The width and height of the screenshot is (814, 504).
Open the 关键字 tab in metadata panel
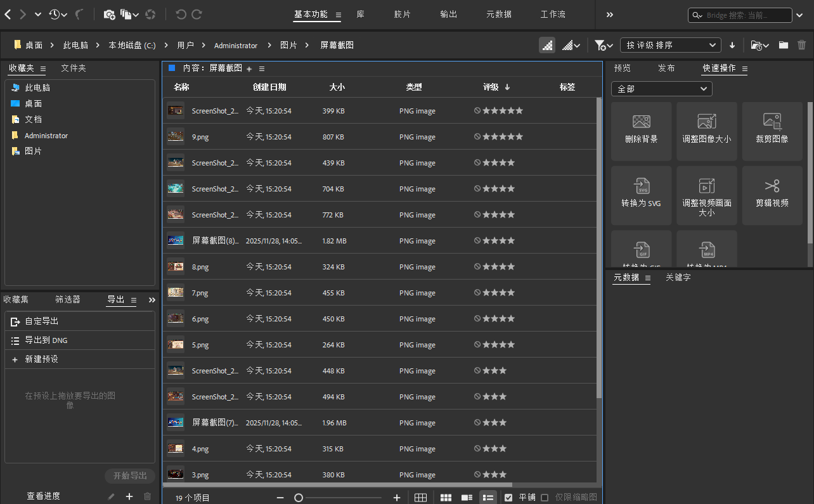(678, 277)
